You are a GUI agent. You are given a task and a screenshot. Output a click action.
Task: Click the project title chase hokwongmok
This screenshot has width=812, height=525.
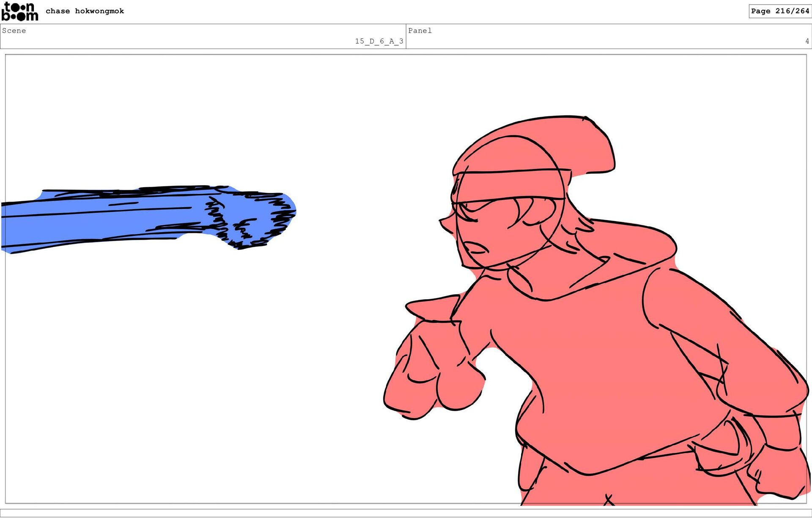click(85, 11)
